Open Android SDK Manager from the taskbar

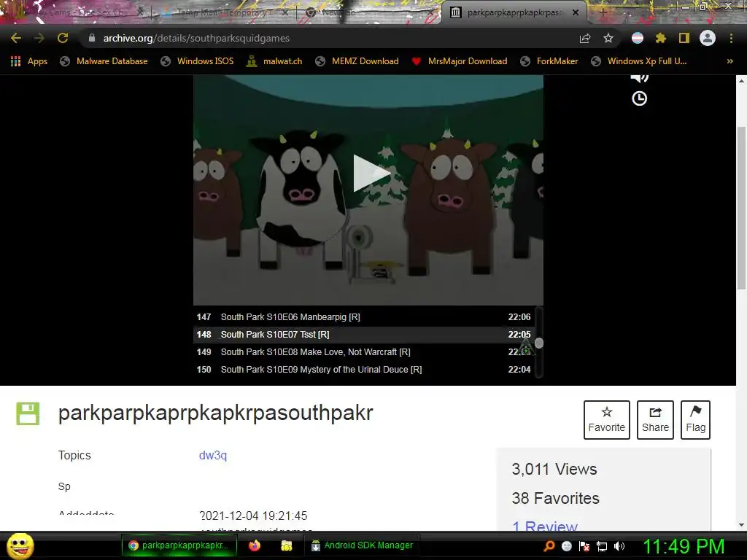(362, 545)
